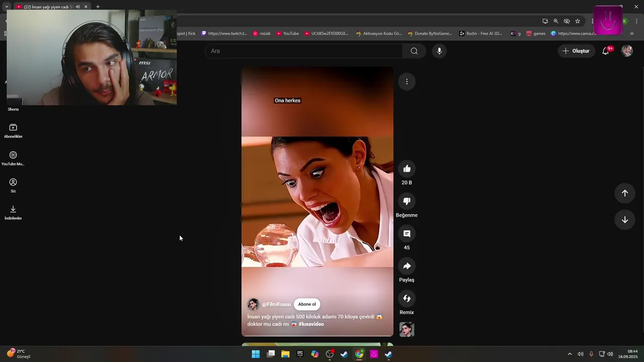Open İndirilenler in the sidebar

(13, 213)
